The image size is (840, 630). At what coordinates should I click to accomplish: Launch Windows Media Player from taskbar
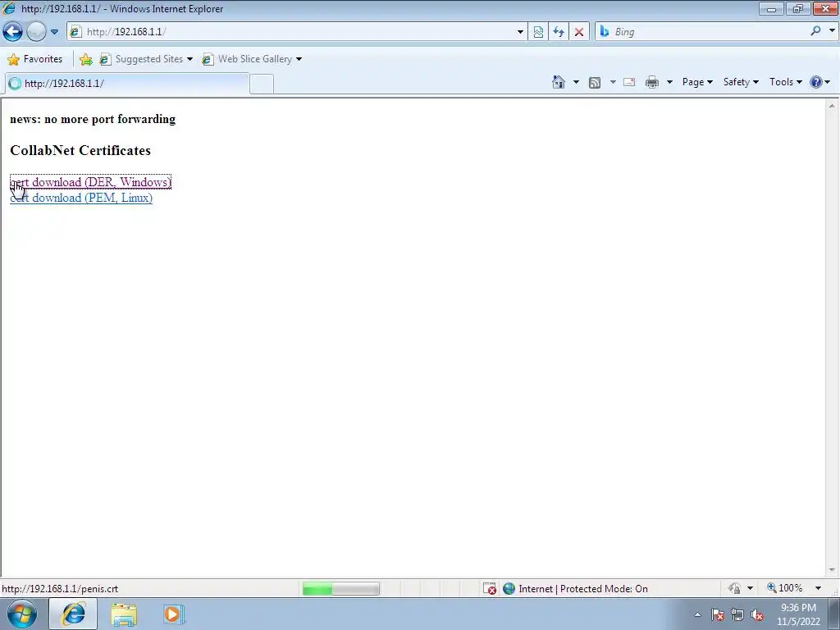click(174, 614)
